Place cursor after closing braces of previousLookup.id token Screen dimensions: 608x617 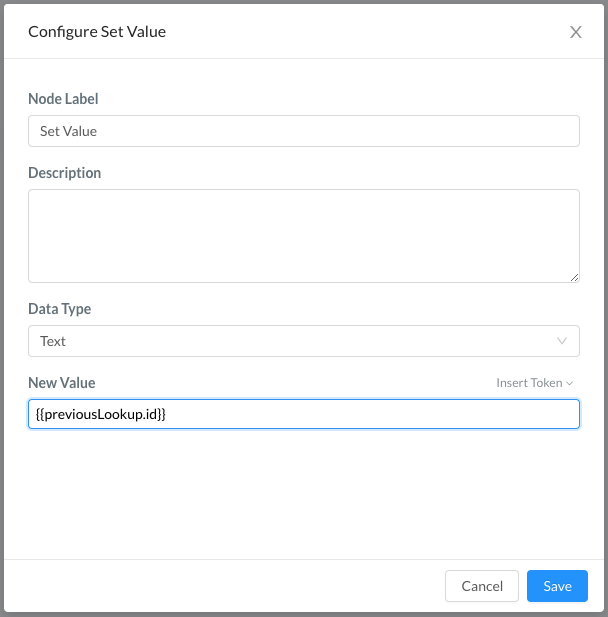[x=167, y=414]
